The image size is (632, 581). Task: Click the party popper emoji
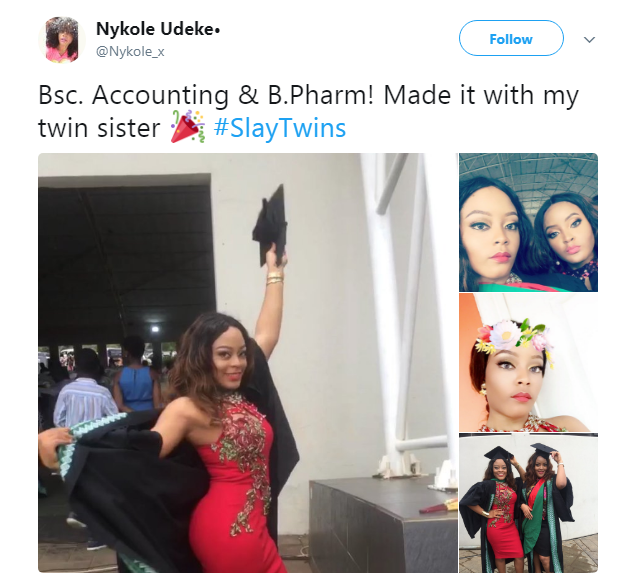point(191,130)
